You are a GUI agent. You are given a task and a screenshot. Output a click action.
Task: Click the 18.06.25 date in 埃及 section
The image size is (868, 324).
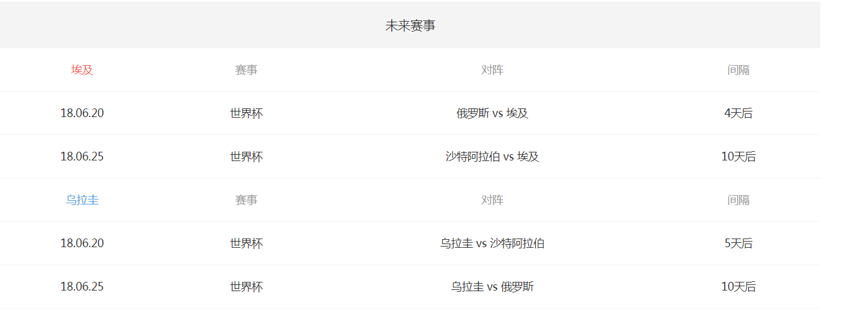coord(82,157)
